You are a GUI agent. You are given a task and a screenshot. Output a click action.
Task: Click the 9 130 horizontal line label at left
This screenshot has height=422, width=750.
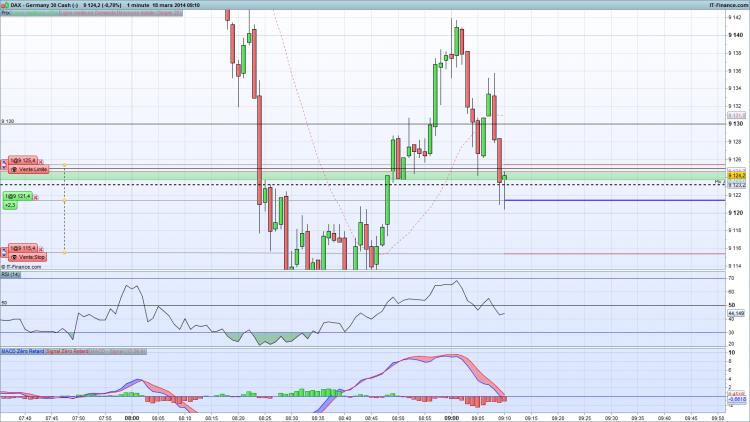tap(8, 122)
